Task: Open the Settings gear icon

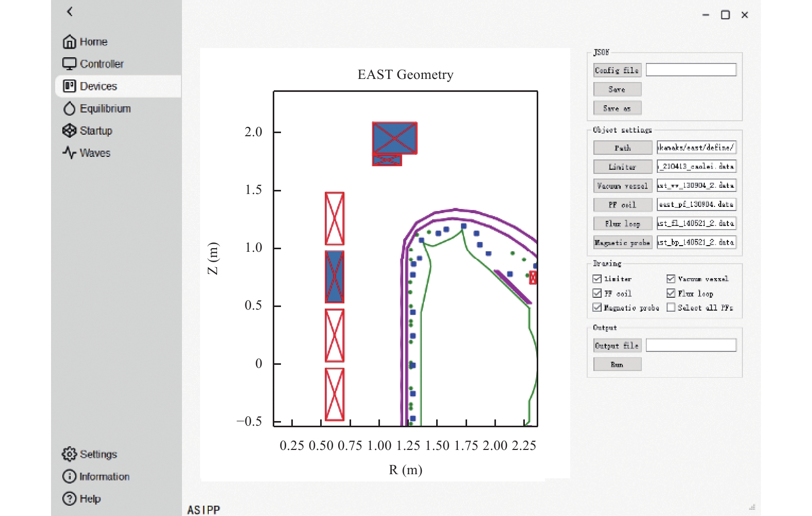Action: [69, 454]
